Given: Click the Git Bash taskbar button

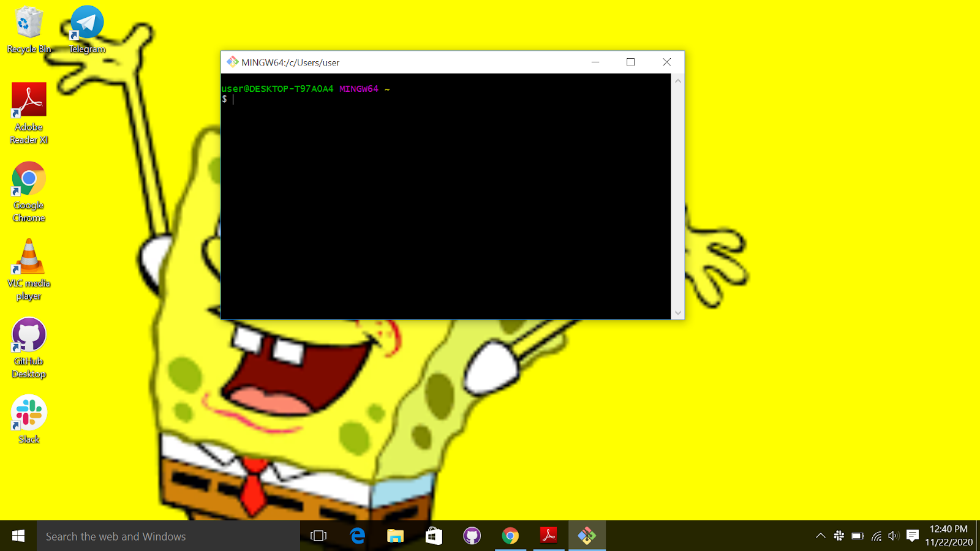Looking at the screenshot, I should 587,536.
